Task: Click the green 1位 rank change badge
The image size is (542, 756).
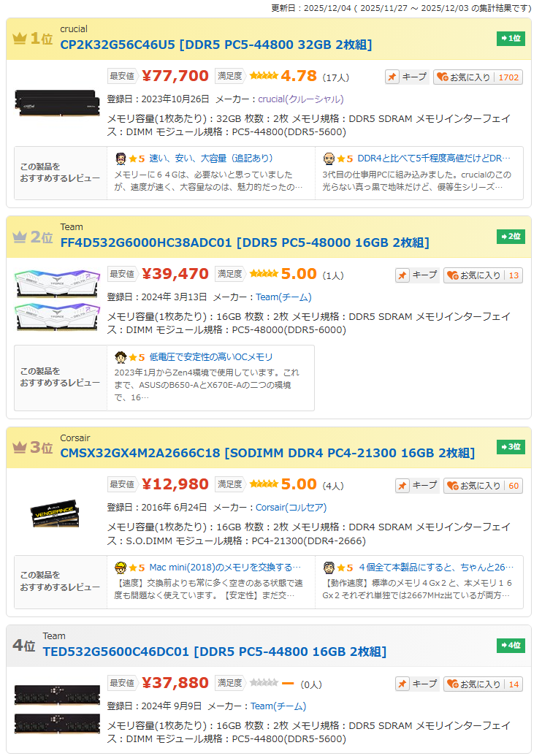Action: (511, 39)
